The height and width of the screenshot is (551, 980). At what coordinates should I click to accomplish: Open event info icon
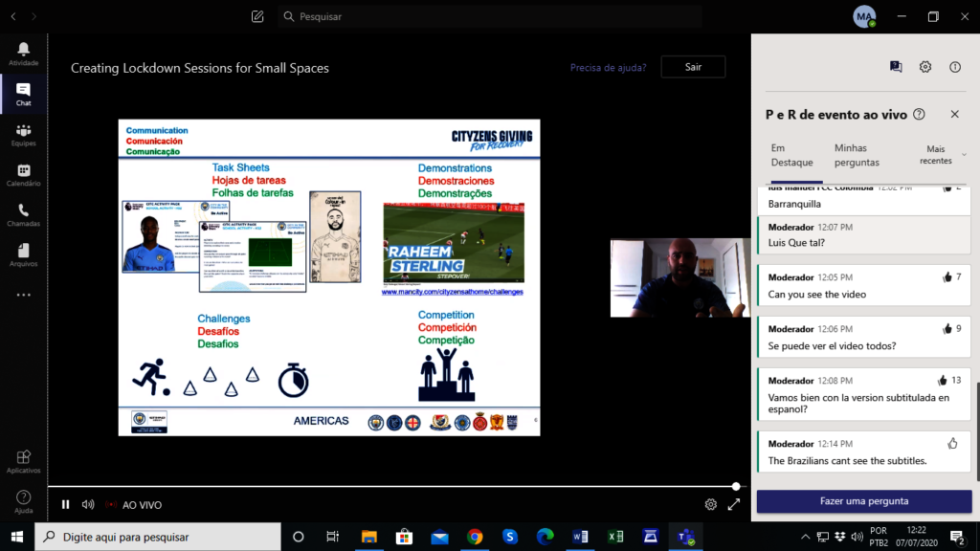955,67
